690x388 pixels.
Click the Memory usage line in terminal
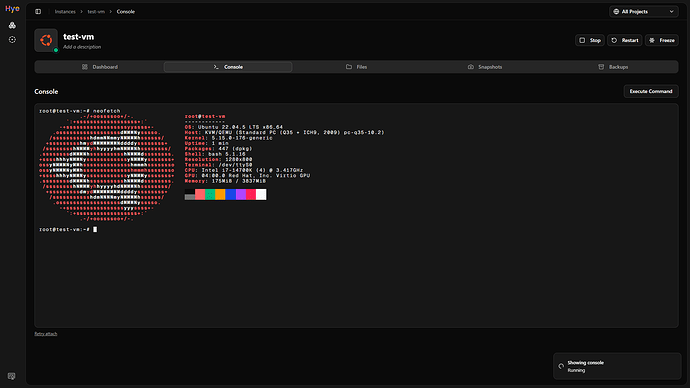coord(225,181)
